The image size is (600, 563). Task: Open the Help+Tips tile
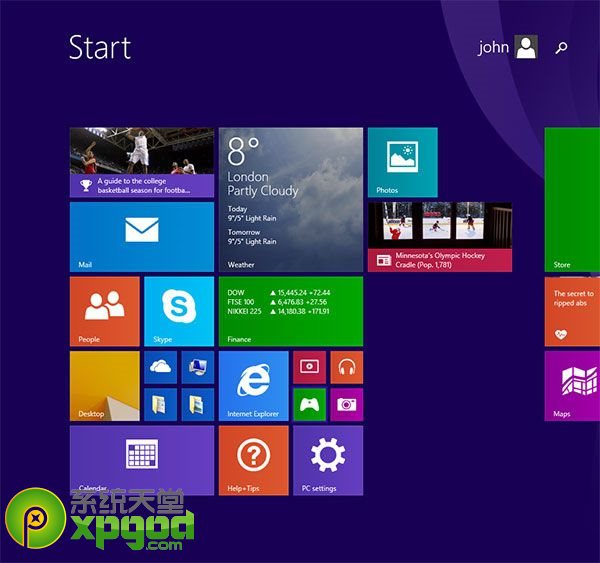[x=253, y=460]
